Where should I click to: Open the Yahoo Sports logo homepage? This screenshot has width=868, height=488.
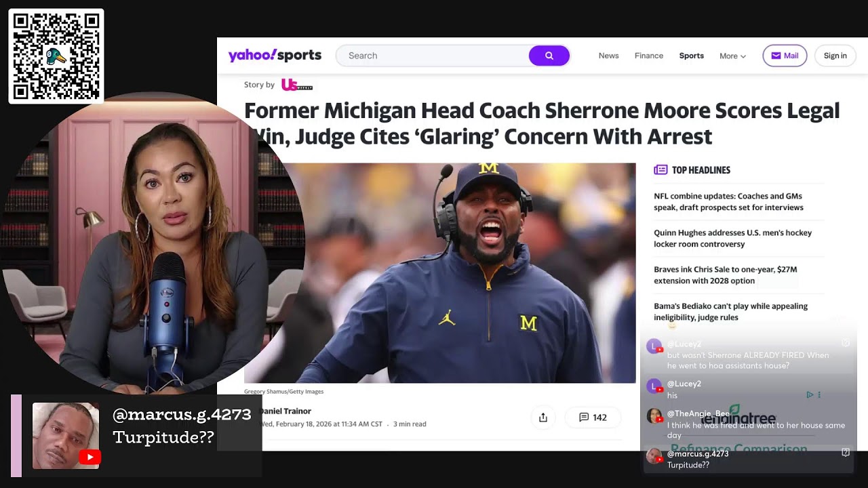(x=275, y=56)
